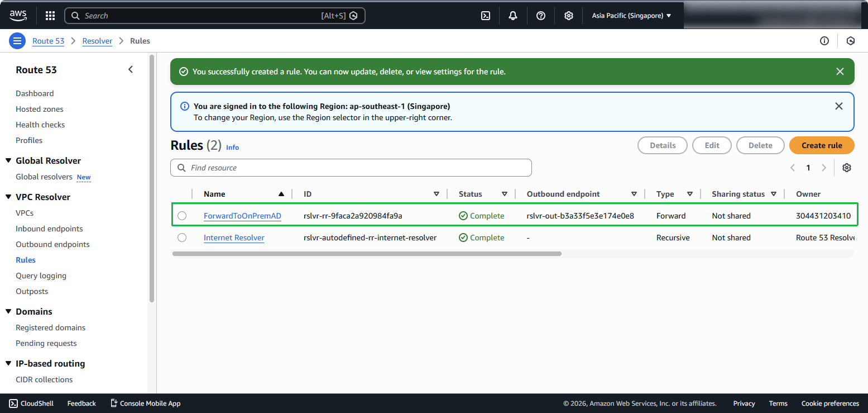Image resolution: width=868 pixels, height=413 pixels.
Task: Open the Asia Pacific (Singapore) region dropdown
Action: (631, 16)
